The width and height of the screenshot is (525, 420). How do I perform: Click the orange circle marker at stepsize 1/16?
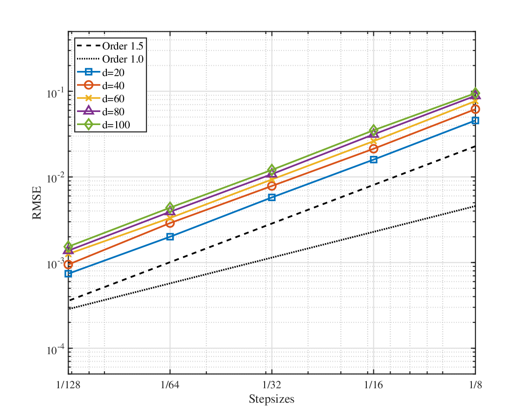point(374,149)
